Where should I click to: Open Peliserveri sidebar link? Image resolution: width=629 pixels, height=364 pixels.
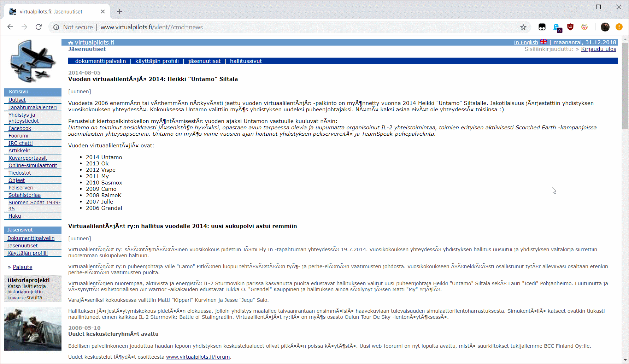21,188
